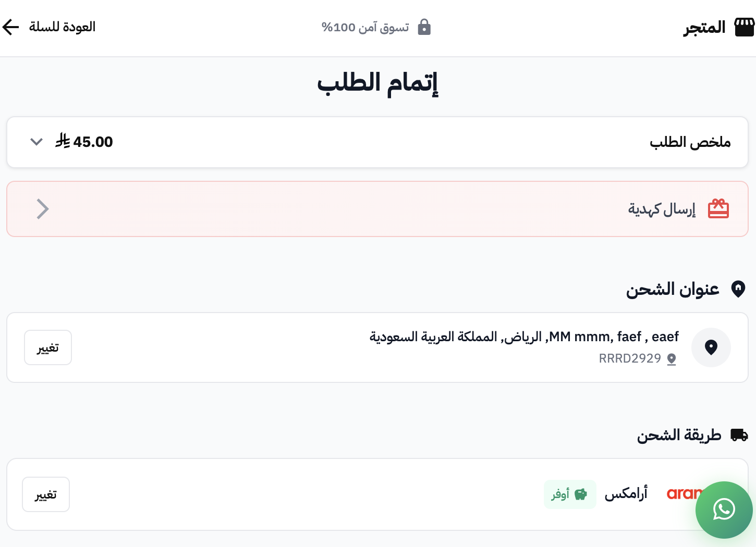
Task: Click the 45.00 order total amount
Action: pos(93,142)
